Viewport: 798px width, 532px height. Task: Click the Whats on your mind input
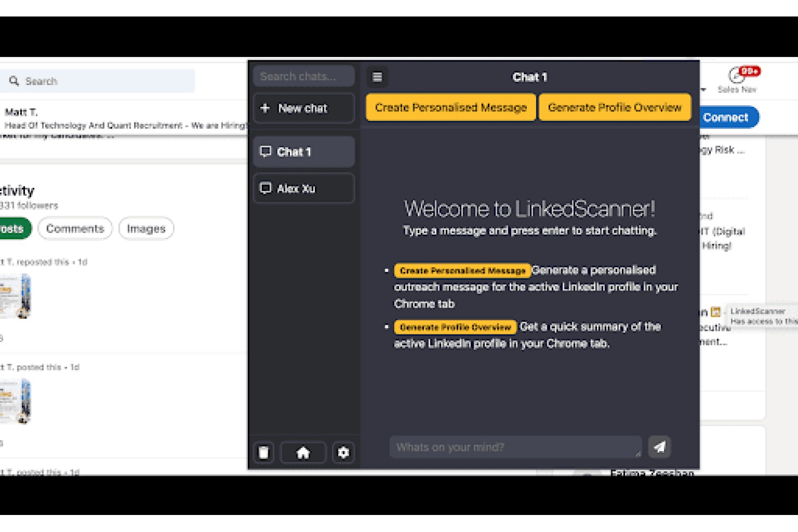[x=516, y=447]
